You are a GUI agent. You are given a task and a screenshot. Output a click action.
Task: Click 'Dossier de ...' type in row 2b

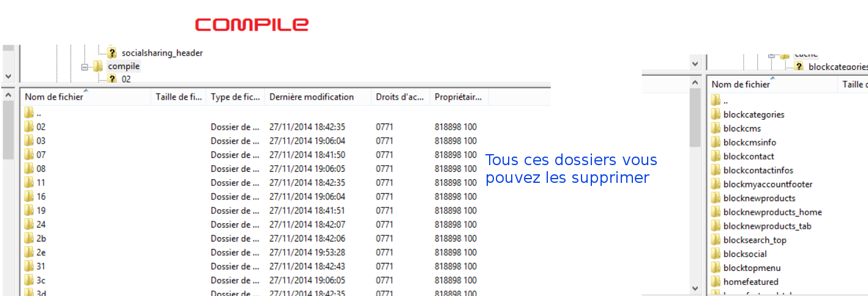coord(235,239)
